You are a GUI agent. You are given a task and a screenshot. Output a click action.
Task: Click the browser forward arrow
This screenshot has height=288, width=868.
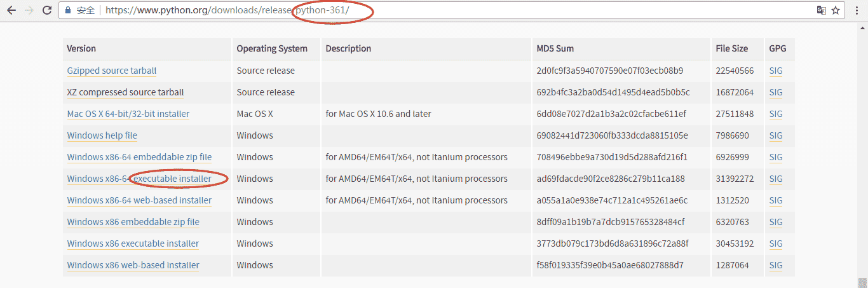pos(29,10)
